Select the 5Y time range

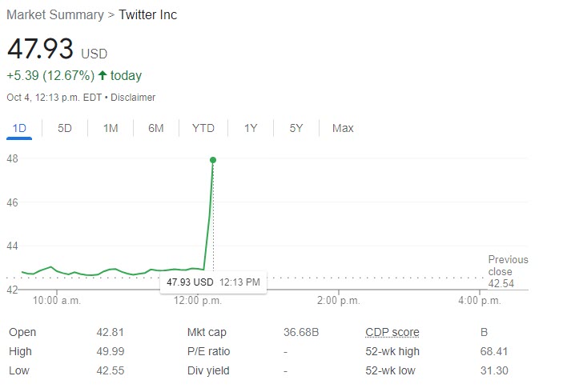tap(296, 128)
